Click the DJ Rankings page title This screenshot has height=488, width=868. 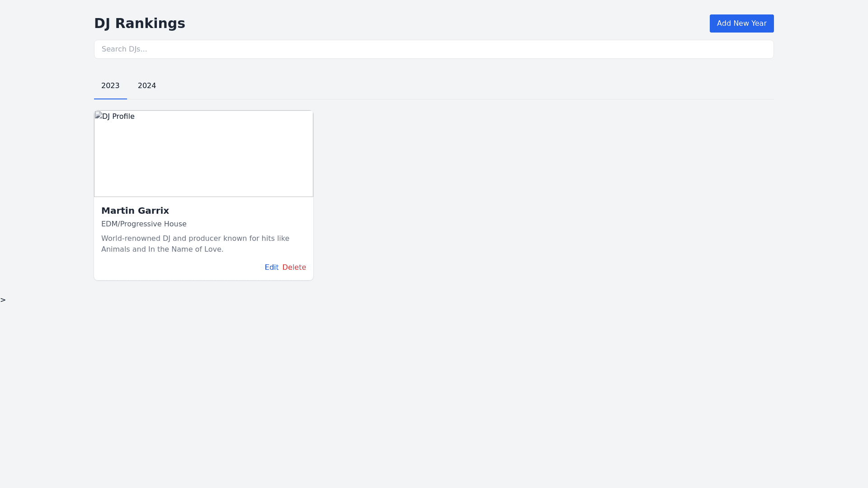click(x=139, y=23)
